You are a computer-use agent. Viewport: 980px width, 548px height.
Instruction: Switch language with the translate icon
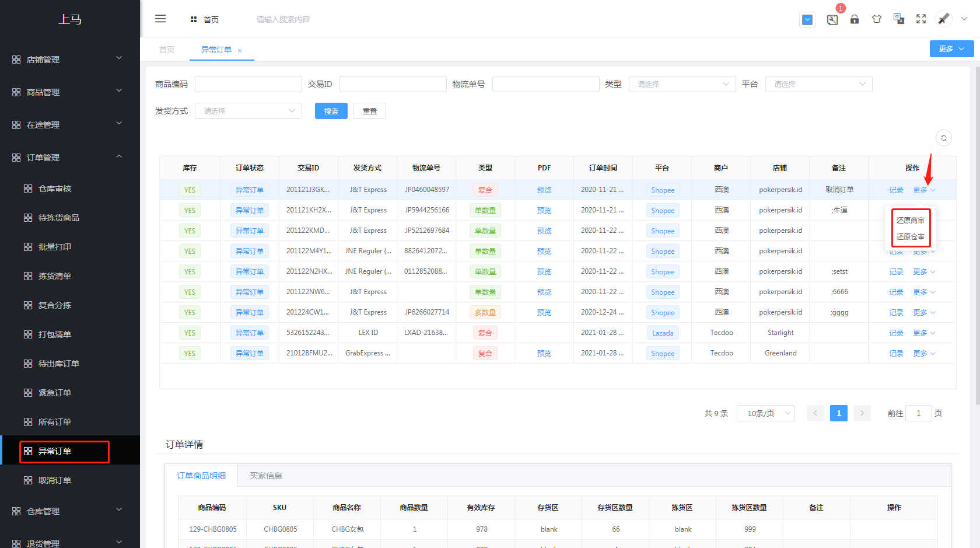[899, 19]
